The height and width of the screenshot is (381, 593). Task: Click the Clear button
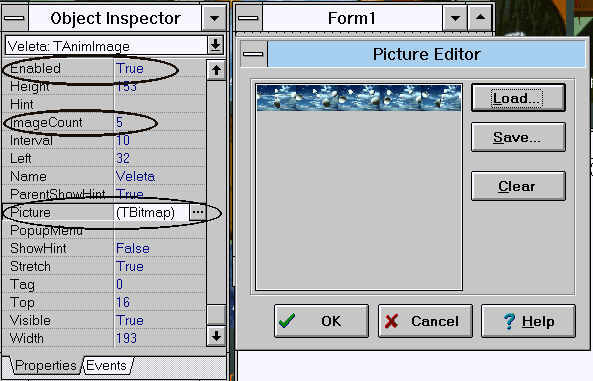tap(518, 186)
